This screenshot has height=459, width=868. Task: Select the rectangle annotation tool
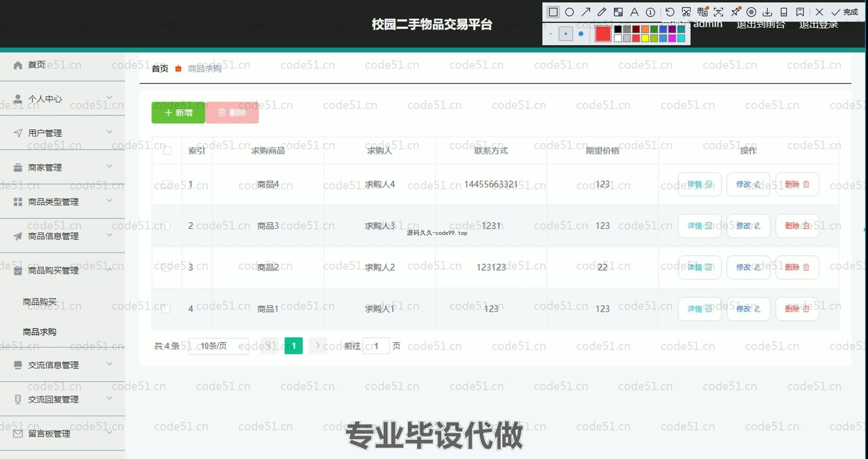pyautogui.click(x=553, y=12)
